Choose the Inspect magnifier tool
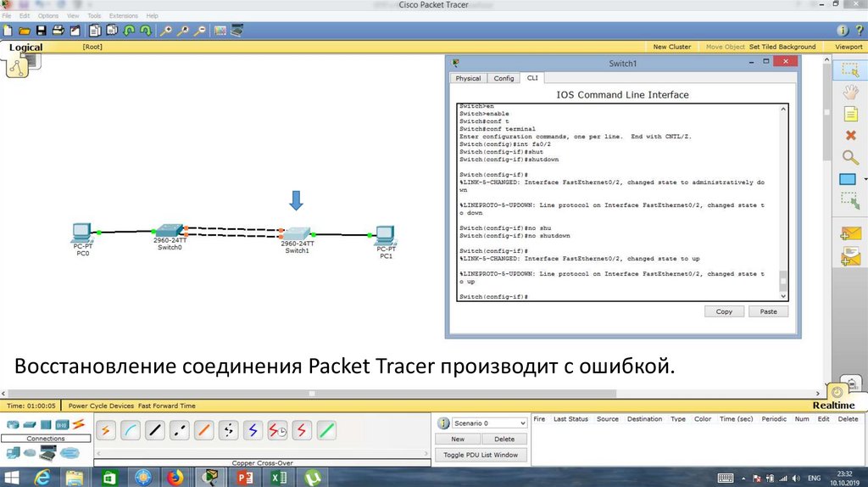 point(850,157)
